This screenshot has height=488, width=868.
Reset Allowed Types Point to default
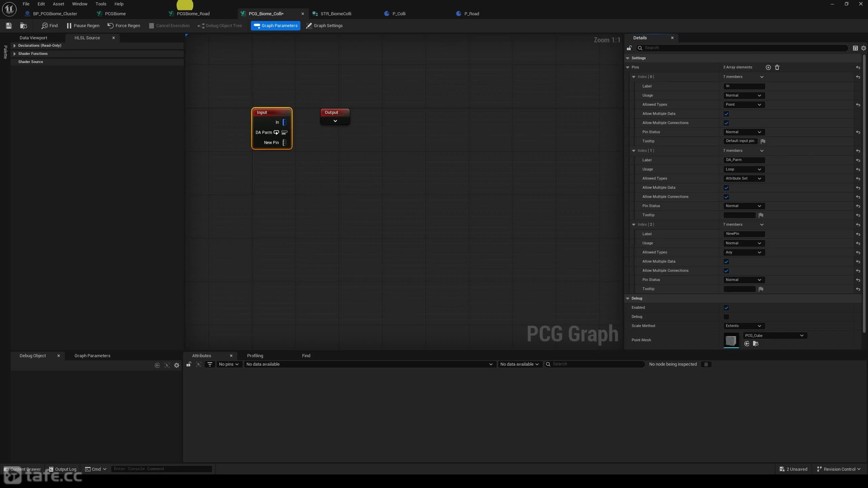(x=858, y=105)
